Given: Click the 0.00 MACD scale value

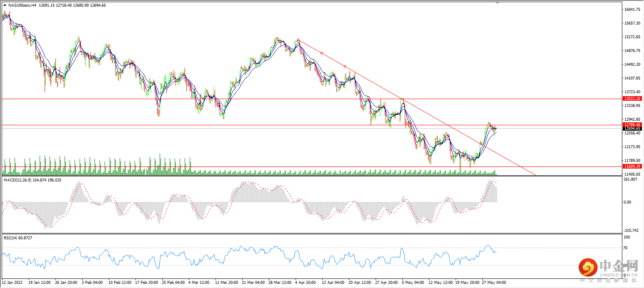Looking at the screenshot, I should tap(628, 202).
